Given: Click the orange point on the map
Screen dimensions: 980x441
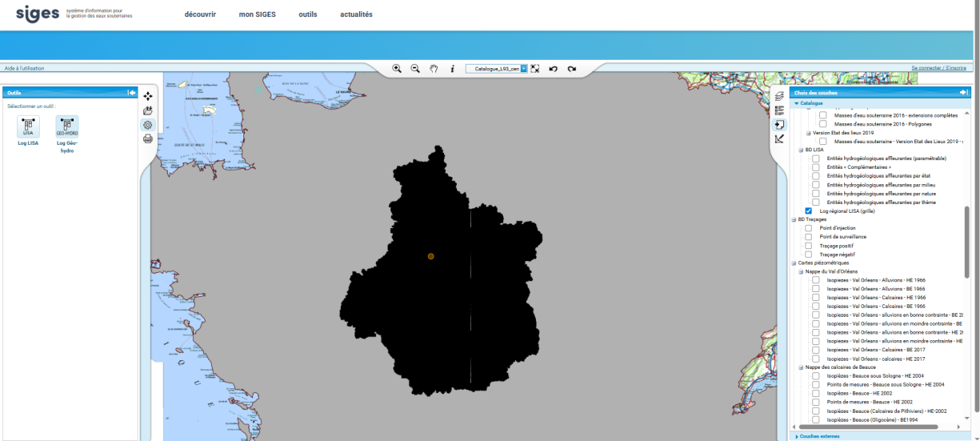Looking at the screenshot, I should pyautogui.click(x=430, y=256).
